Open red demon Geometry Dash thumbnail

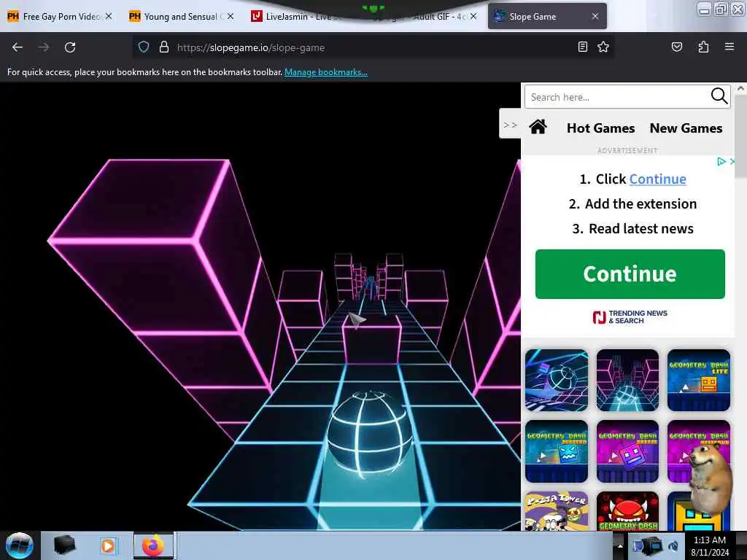627,511
